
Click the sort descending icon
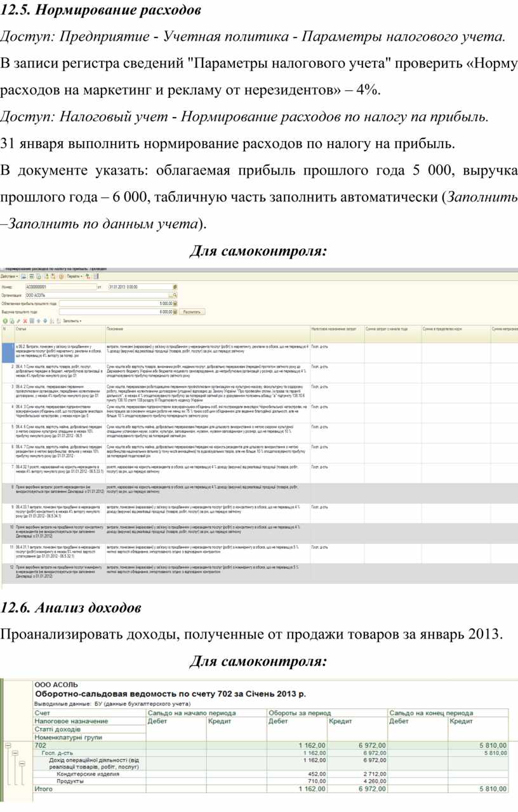coord(58,321)
